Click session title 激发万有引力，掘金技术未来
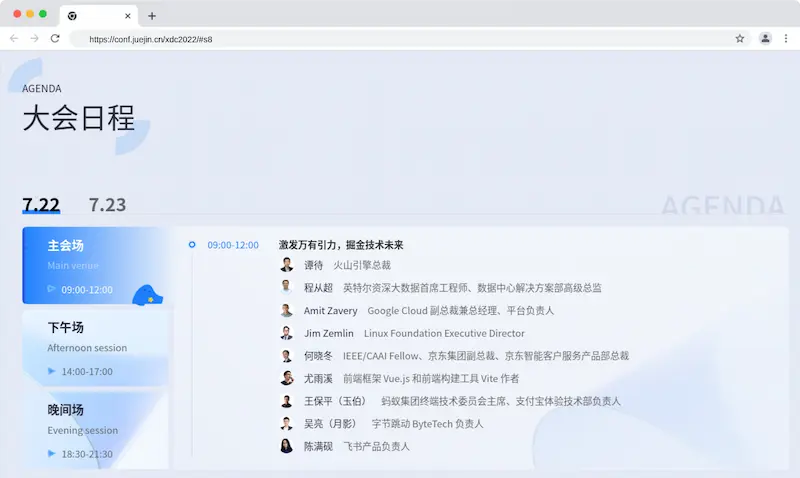The image size is (800, 478). click(x=341, y=245)
